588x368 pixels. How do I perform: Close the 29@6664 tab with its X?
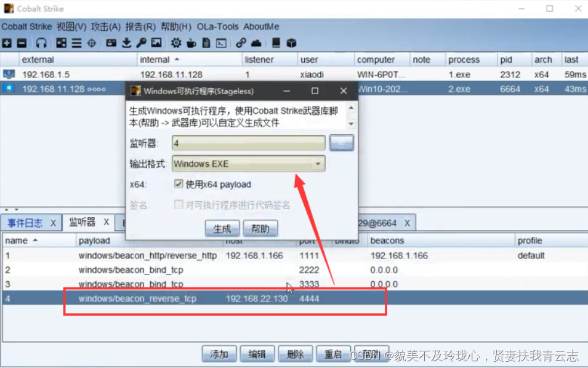(407, 223)
